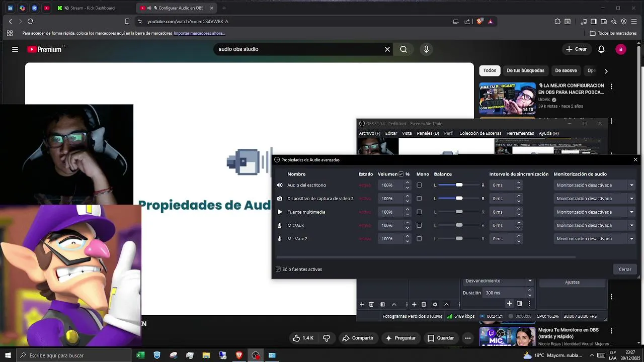Clear the YouTube search text with X
The width and height of the screenshot is (644, 362).
[x=387, y=49]
